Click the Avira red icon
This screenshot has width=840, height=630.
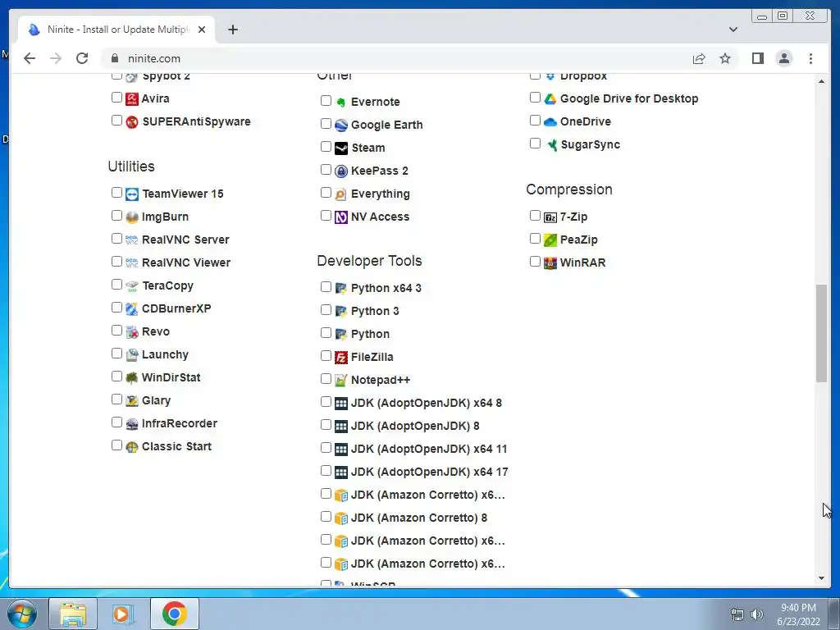tap(132, 99)
